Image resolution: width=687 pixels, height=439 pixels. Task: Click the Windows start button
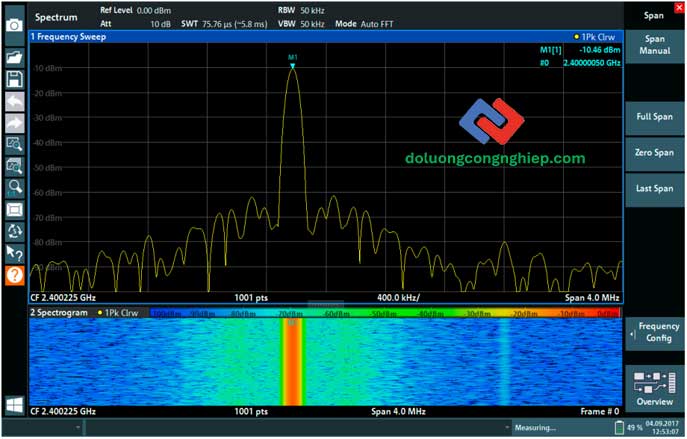14,406
